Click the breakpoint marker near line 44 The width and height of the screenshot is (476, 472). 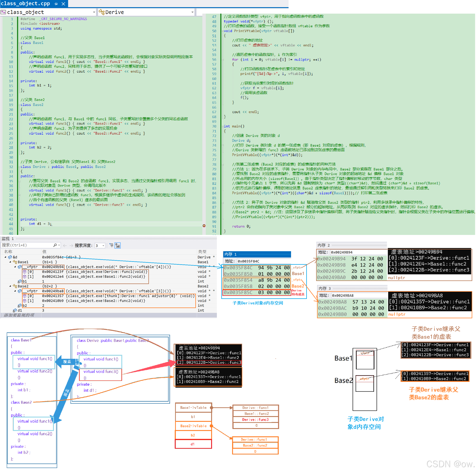[204, 226]
